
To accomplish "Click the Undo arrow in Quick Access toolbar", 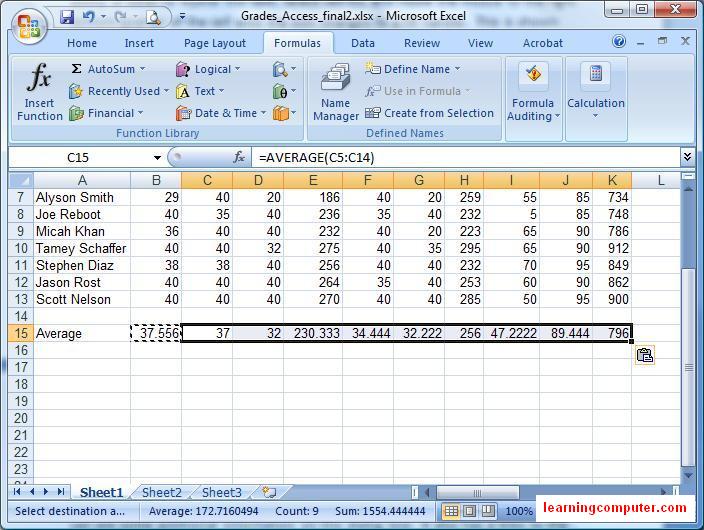I will pyautogui.click(x=88, y=17).
